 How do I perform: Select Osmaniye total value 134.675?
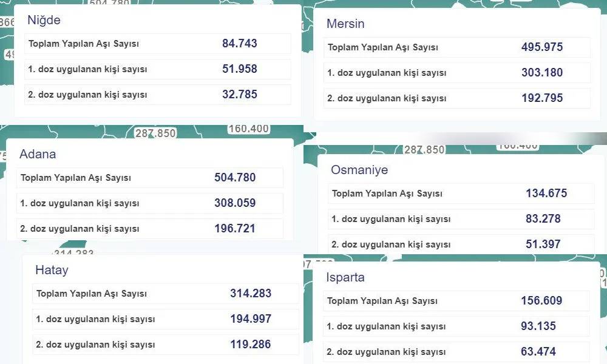click(x=546, y=194)
